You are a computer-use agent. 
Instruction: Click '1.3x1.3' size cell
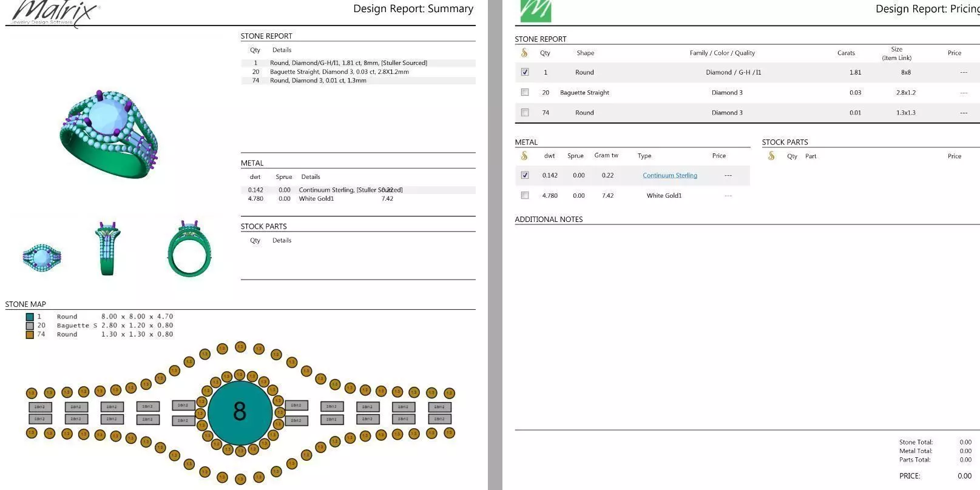pyautogui.click(x=905, y=113)
